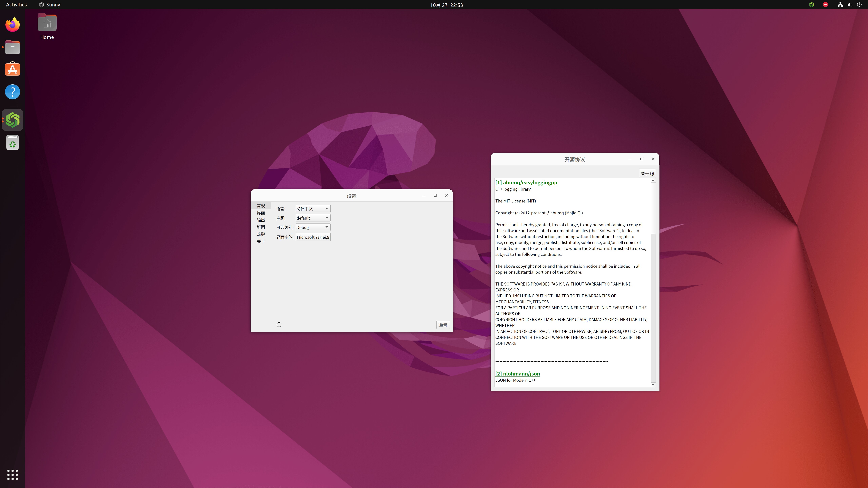The image size is (868, 488).
Task: Show Applications grid in the dock
Action: point(13,474)
